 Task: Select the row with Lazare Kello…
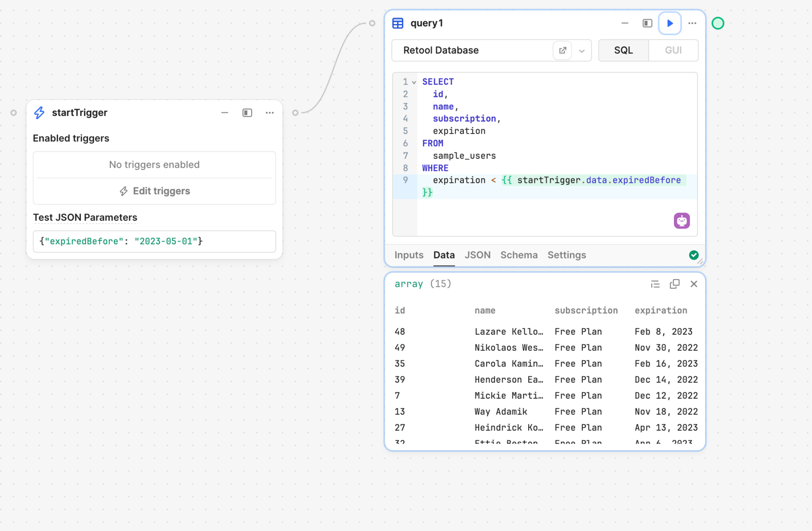click(546, 332)
